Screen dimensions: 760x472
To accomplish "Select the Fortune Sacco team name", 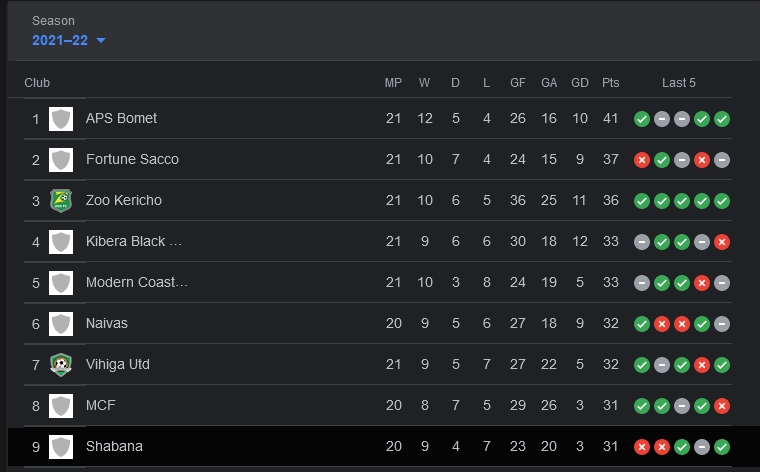I will (x=132, y=159).
